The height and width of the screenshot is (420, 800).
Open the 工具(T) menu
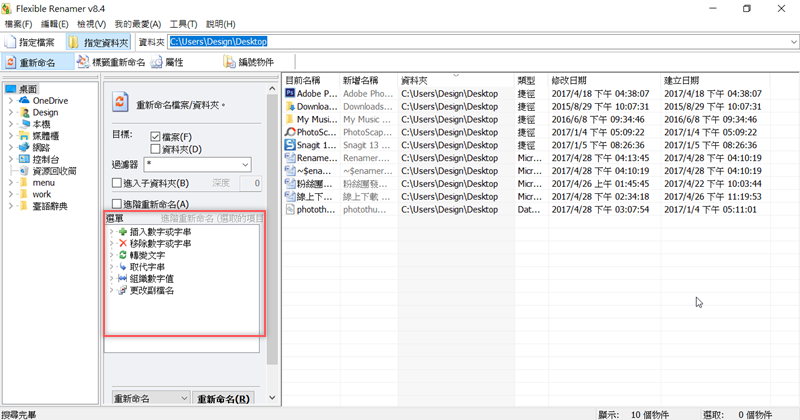tap(183, 24)
